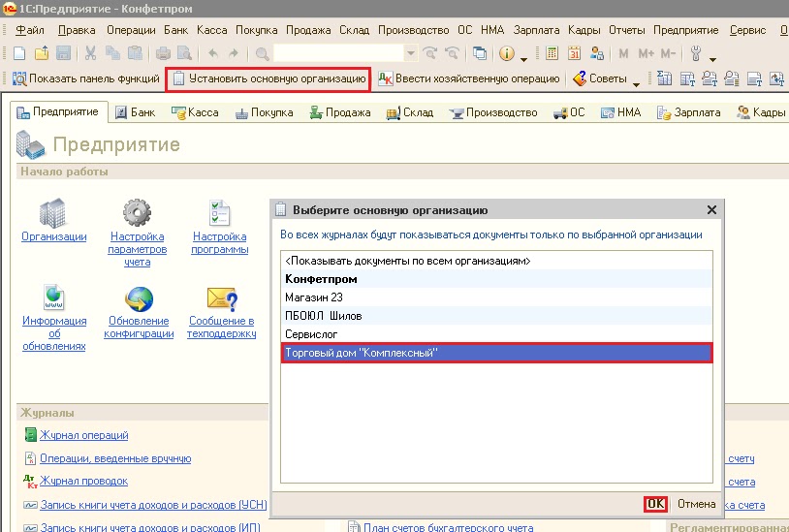
Task: Click the Paste clipboard icon
Action: point(135,52)
